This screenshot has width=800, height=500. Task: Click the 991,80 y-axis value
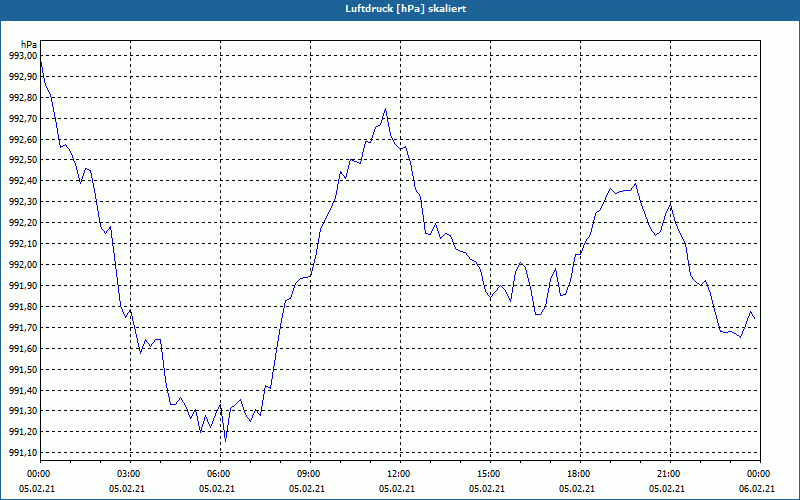tap(23, 307)
